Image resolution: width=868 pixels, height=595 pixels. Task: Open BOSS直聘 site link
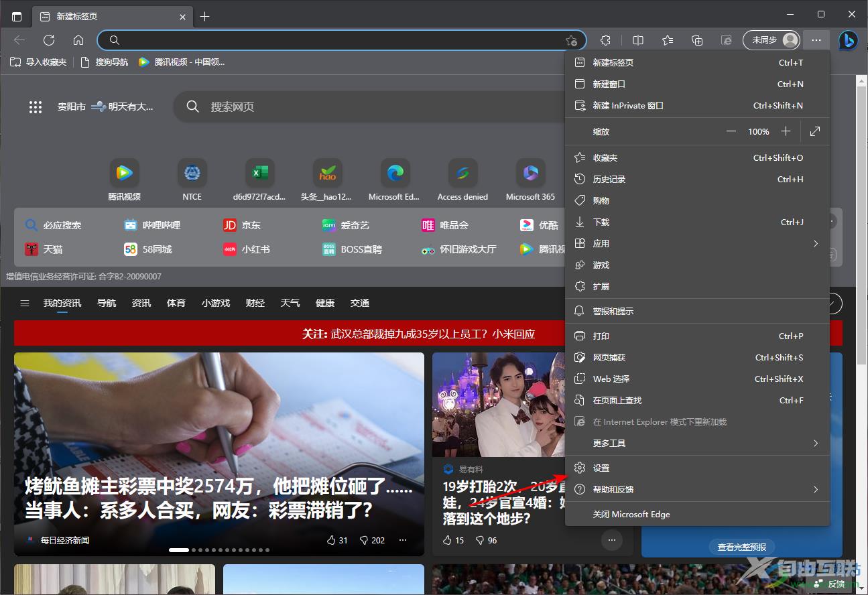[353, 249]
